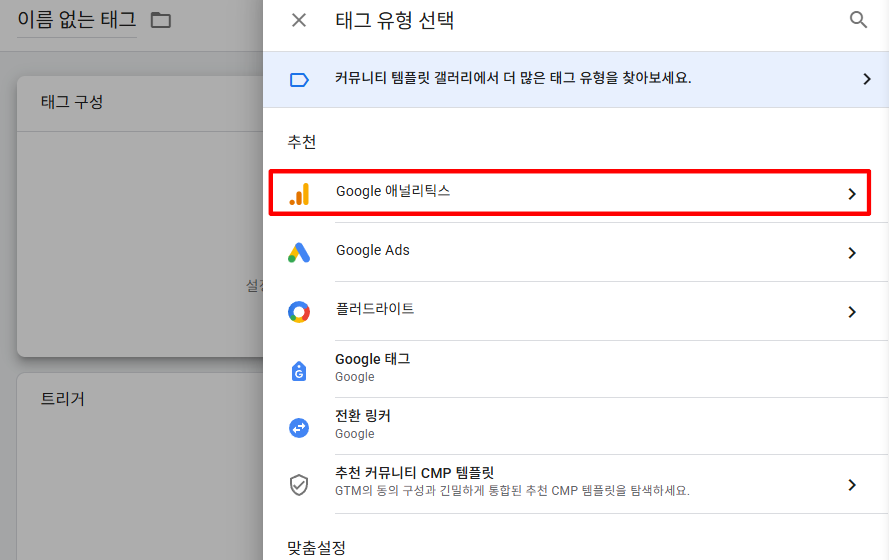Close the tag type selection panel
Viewport: 889px width, 560px height.
tap(299, 20)
